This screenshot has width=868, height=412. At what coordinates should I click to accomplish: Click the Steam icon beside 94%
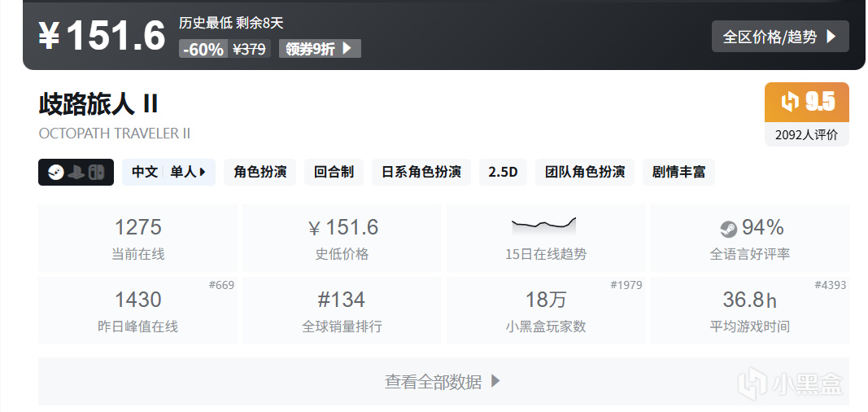click(x=728, y=229)
